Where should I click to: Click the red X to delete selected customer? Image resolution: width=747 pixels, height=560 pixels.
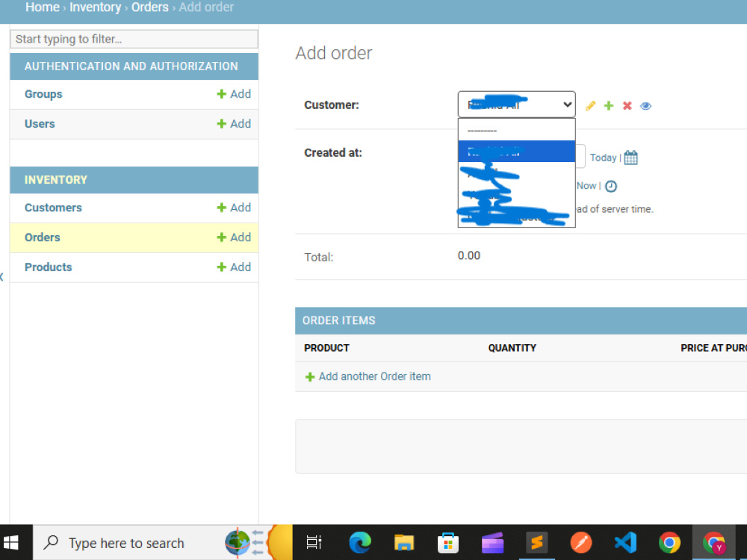(627, 106)
